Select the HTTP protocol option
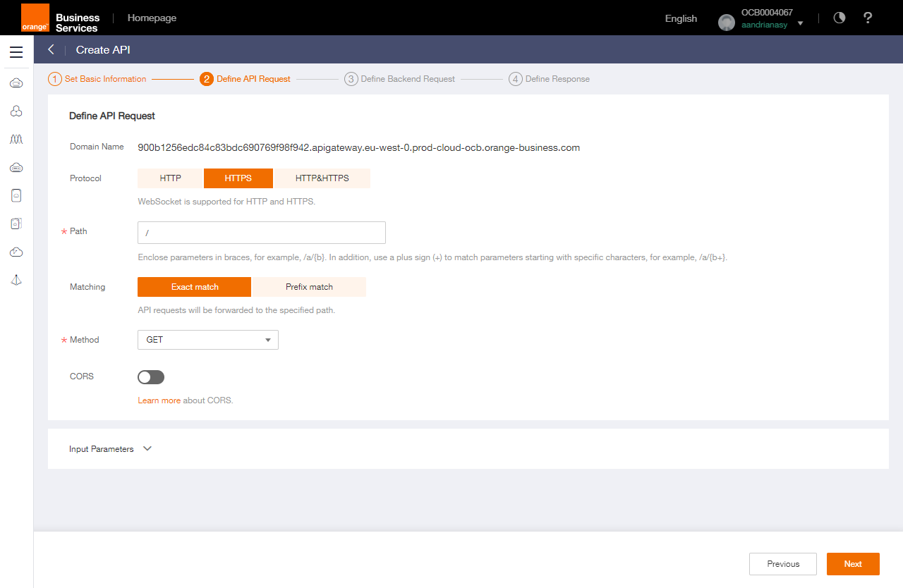Viewport: 903px width, 588px height. pyautogui.click(x=171, y=178)
